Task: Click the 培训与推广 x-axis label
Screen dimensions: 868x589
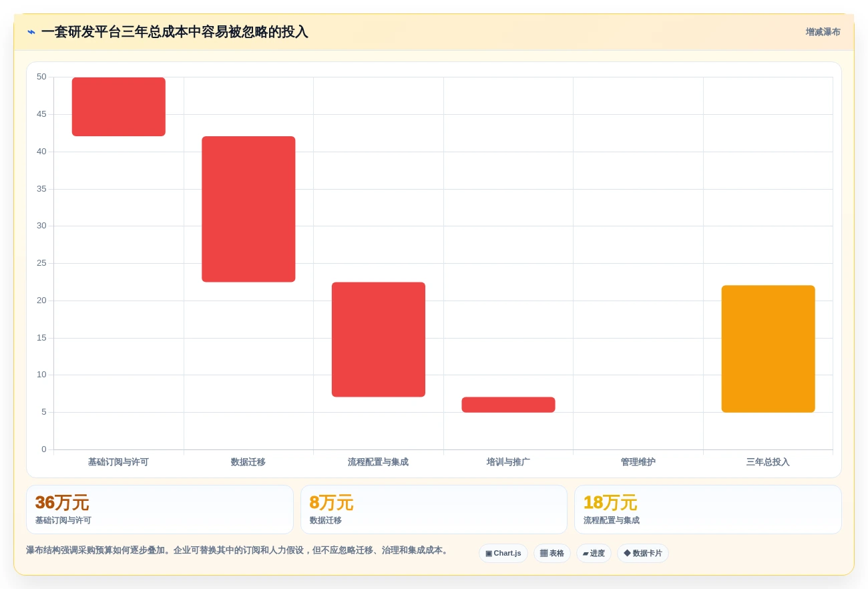Action: point(508,462)
